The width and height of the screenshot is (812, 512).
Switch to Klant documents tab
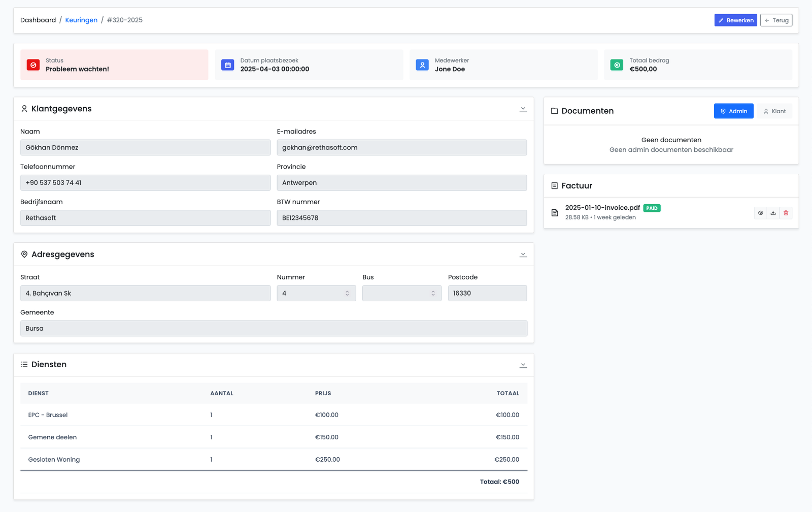click(x=774, y=111)
